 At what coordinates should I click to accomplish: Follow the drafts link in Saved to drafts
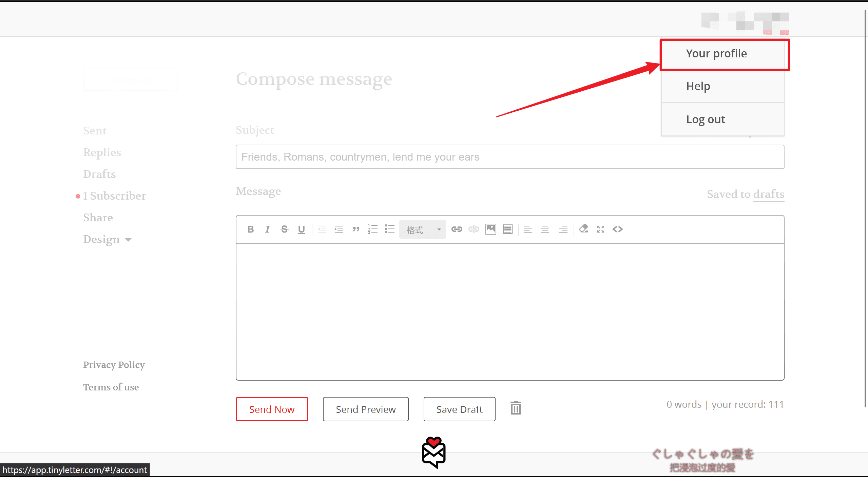(769, 195)
